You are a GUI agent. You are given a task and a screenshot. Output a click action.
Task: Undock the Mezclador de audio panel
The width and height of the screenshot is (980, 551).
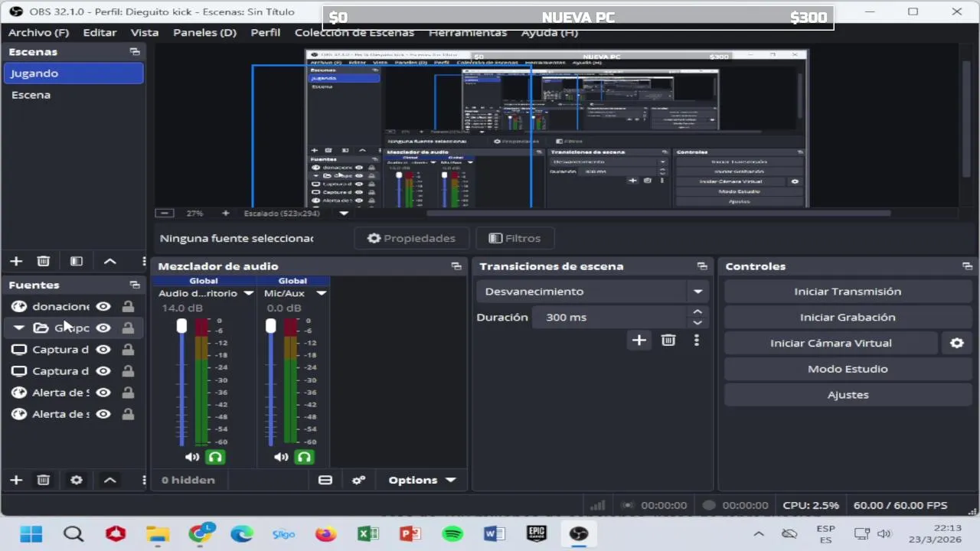[x=456, y=266]
